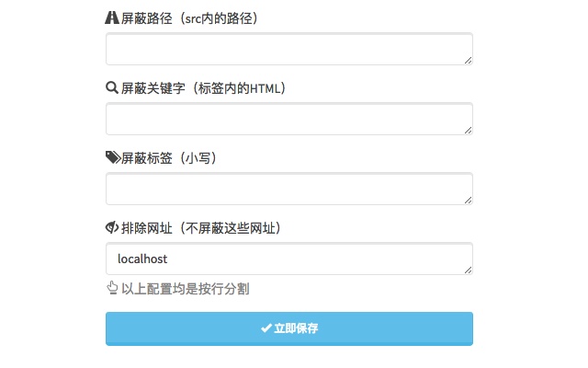Click resize handle of 屏蔽关键字 text area

tap(468, 130)
